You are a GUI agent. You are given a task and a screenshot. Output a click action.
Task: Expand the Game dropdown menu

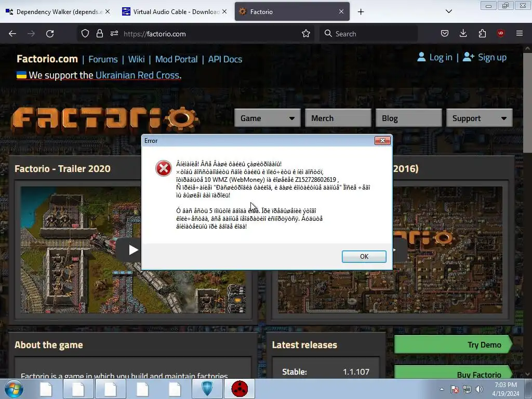[268, 118]
